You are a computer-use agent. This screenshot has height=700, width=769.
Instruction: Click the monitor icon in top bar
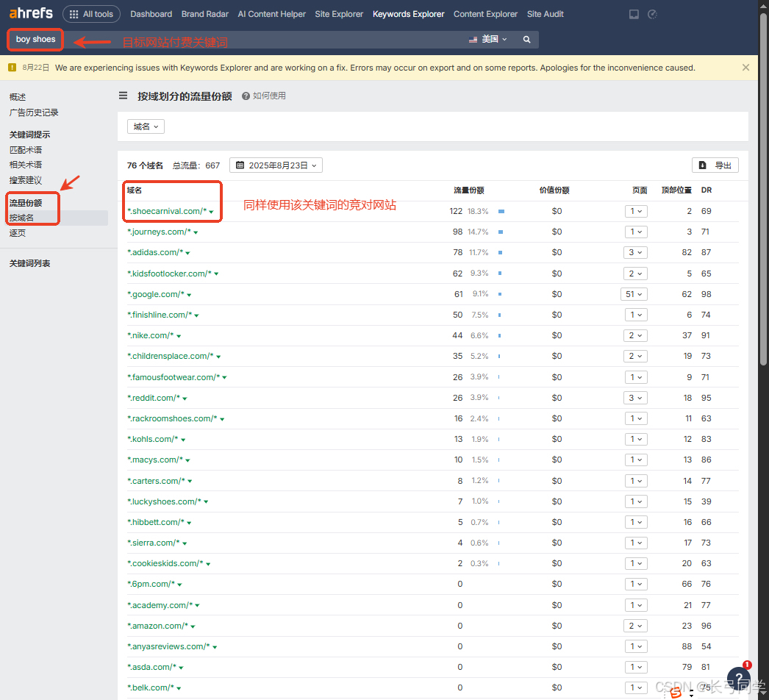634,14
